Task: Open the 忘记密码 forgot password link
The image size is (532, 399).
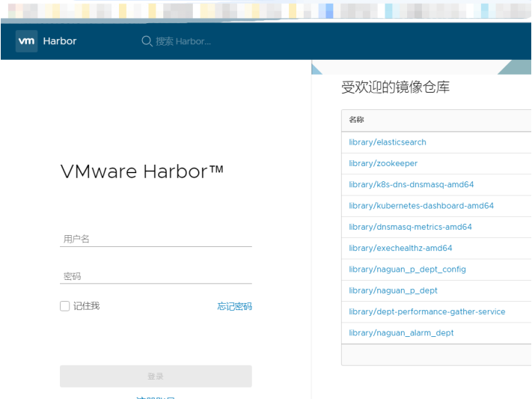Action: click(234, 306)
